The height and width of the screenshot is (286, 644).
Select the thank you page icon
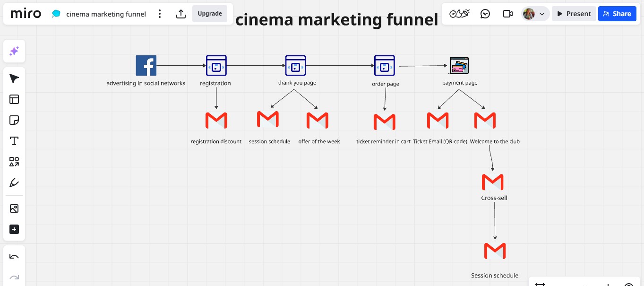point(295,65)
